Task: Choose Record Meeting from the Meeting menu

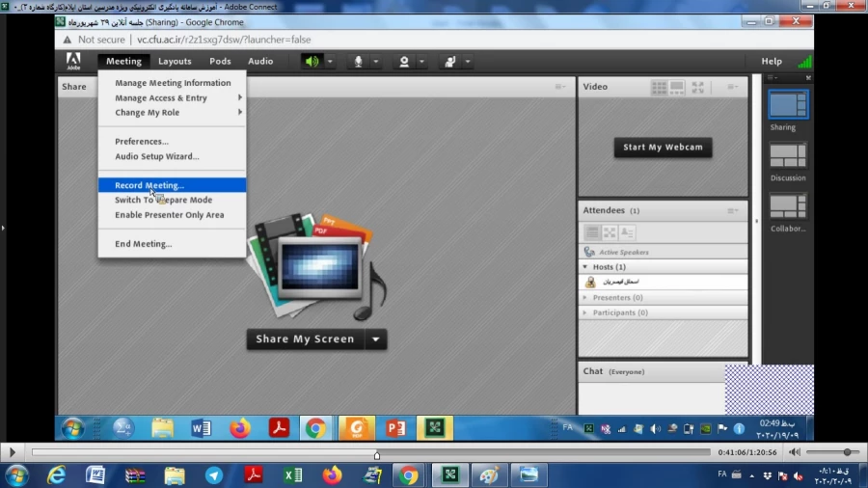Action: 149,185
